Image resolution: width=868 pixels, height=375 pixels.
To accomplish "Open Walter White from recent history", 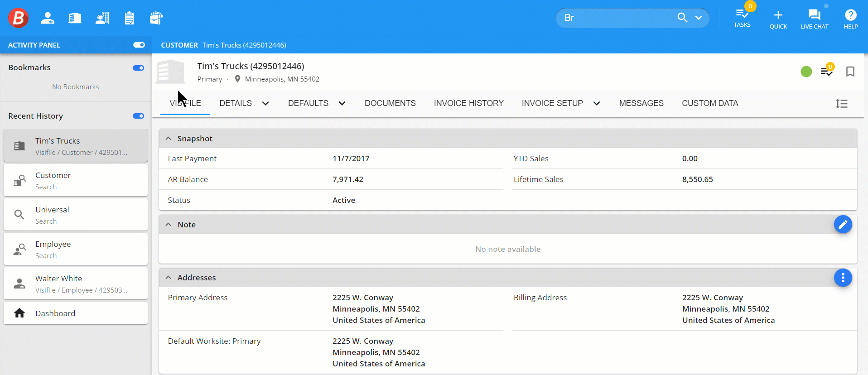I will pyautogui.click(x=76, y=284).
